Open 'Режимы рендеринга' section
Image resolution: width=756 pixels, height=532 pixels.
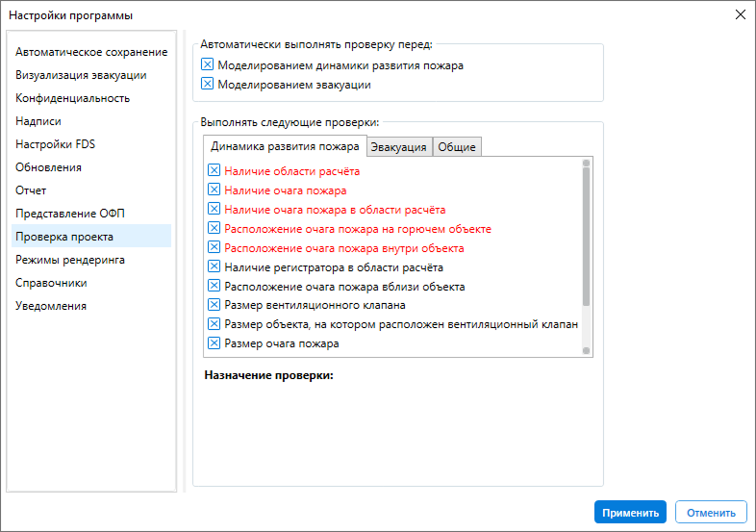(91, 260)
